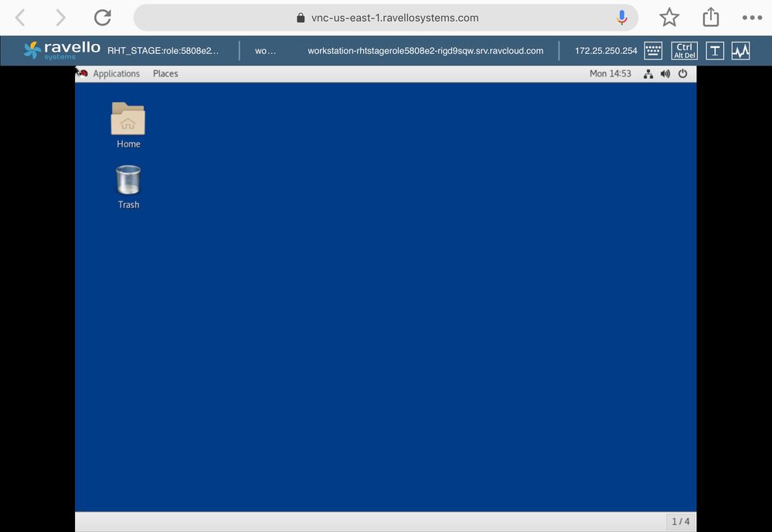This screenshot has height=532, width=772.
Task: Bookmark page with the star icon
Action: 669,18
